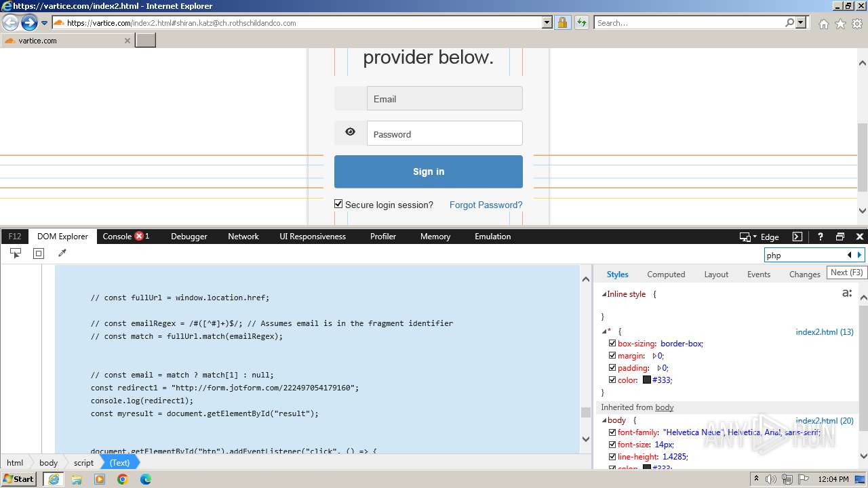Uncheck the margin property checkbox

(612, 356)
